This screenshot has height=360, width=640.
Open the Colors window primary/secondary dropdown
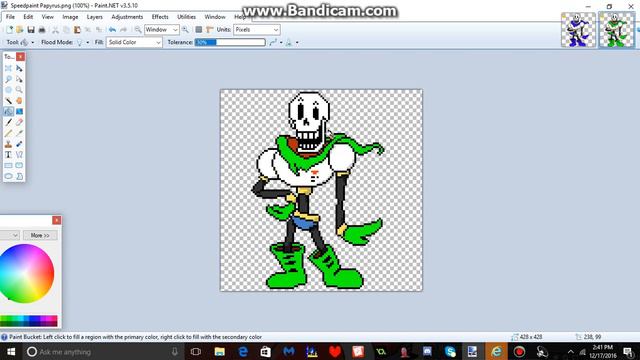10,235
